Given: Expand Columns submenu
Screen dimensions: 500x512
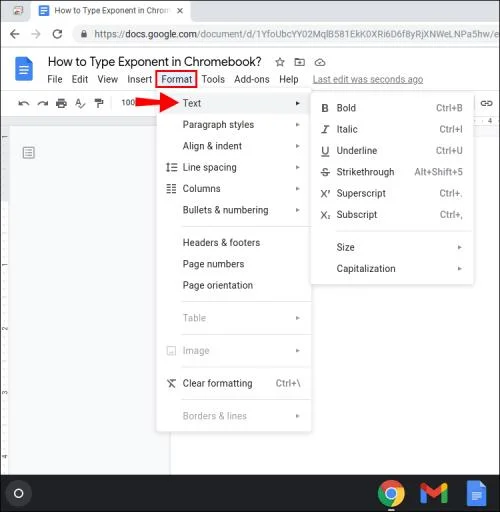Looking at the screenshot, I should [x=234, y=189].
